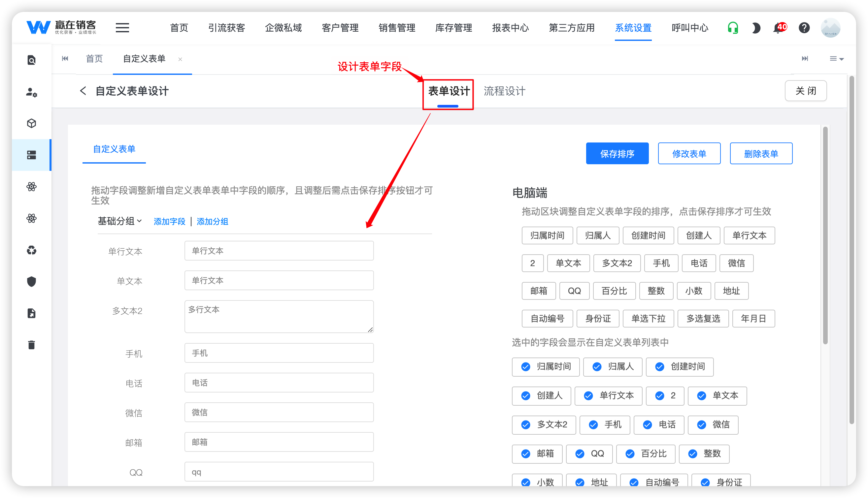This screenshot has height=498, width=868.
Task: Open the sidebar recycle icon
Action: [31, 250]
